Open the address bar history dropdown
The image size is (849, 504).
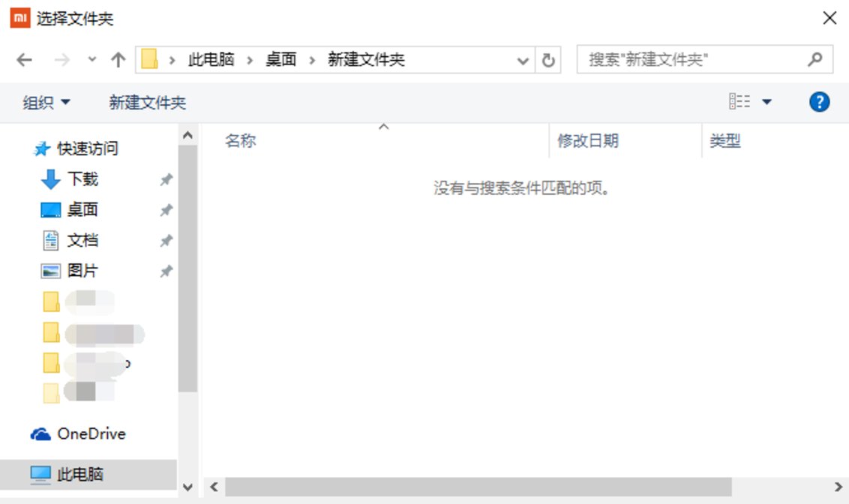pos(523,60)
